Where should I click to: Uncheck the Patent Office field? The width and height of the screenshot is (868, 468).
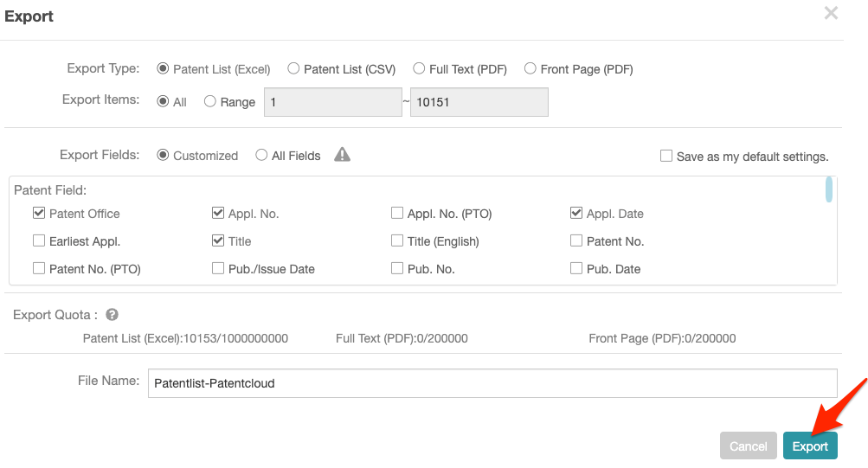[x=39, y=213]
